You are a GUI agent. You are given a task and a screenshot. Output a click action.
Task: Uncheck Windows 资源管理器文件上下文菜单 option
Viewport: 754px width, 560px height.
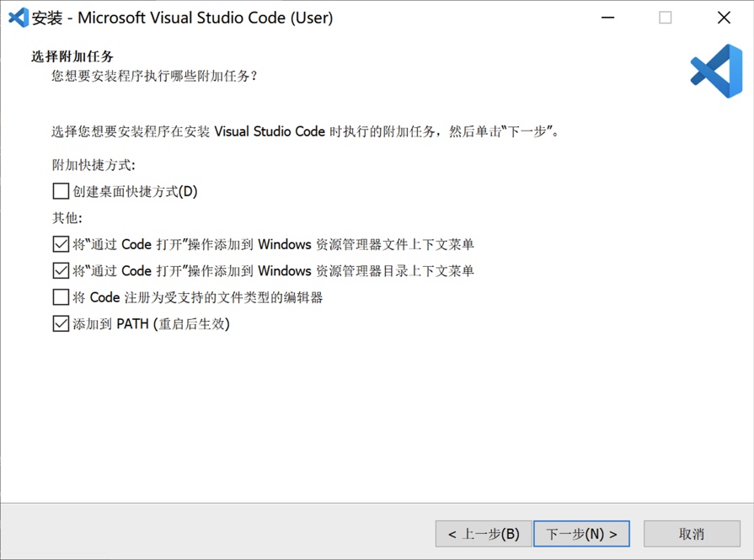coord(61,244)
